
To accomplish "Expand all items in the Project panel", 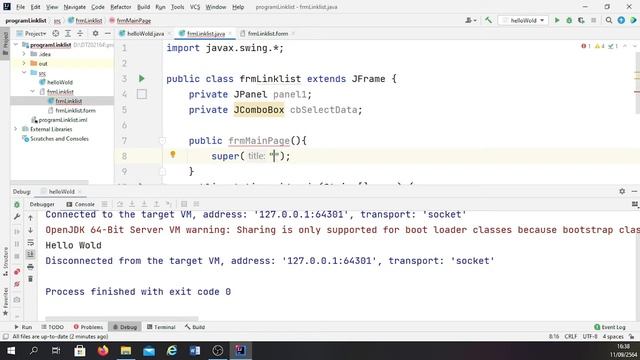I will tap(68, 33).
